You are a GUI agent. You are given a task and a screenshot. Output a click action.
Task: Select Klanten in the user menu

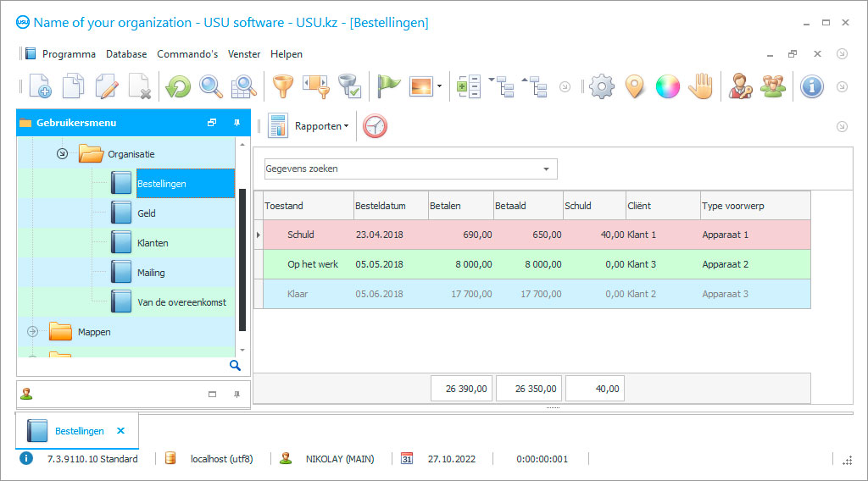click(x=153, y=243)
